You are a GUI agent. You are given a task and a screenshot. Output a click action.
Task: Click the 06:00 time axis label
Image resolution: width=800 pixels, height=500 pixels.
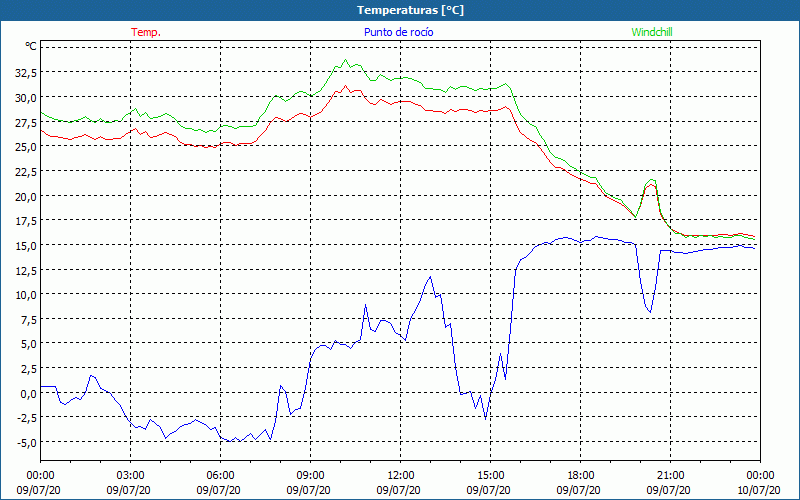click(x=220, y=476)
